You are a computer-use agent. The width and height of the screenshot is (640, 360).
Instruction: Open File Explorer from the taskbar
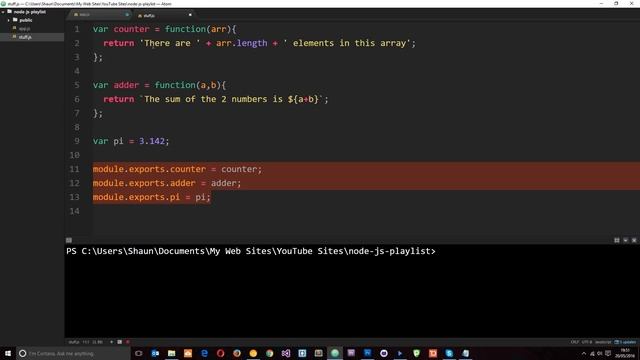coord(171,353)
